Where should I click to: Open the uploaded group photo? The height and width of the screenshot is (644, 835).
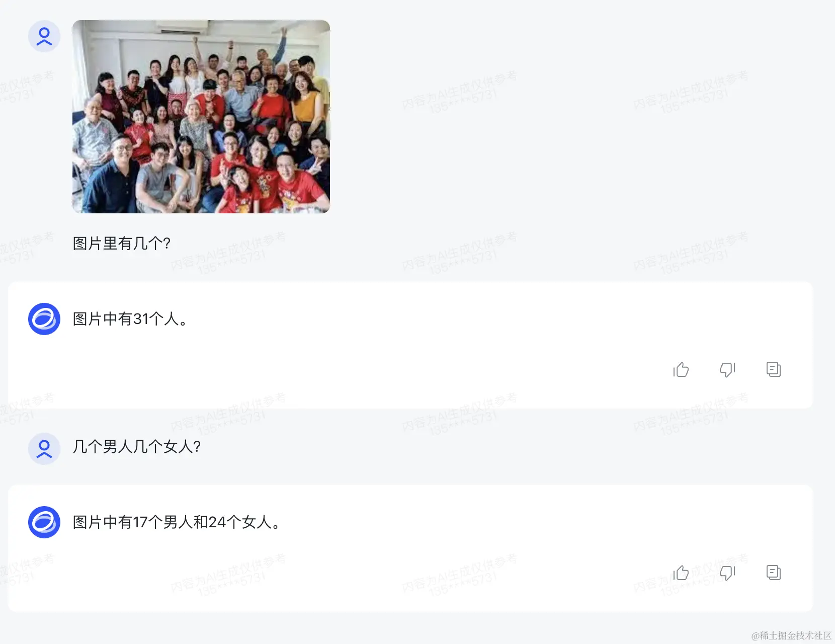[x=201, y=117]
